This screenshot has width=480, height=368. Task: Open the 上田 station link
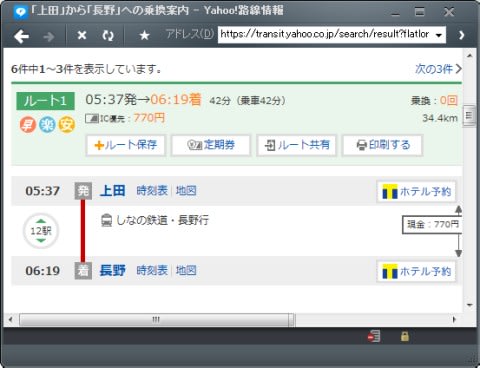[113, 191]
